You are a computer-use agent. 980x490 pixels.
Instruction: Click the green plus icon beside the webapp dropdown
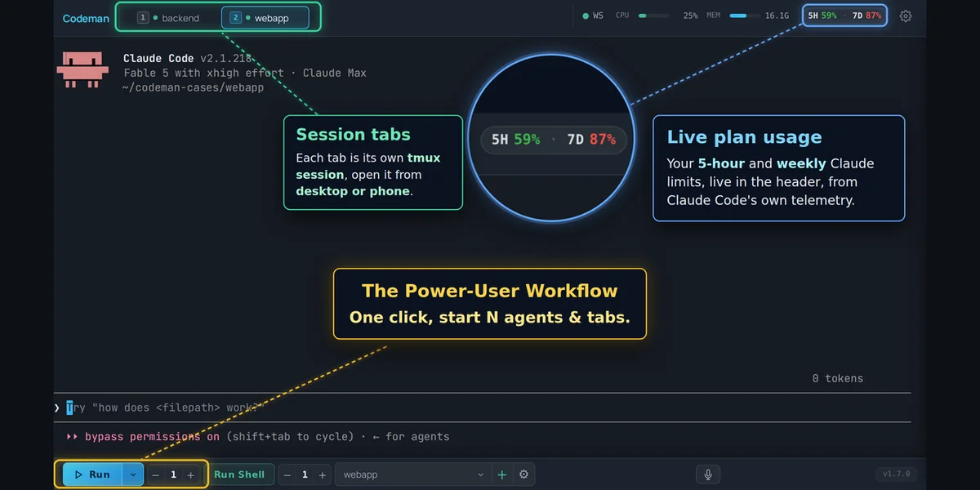[502, 474]
